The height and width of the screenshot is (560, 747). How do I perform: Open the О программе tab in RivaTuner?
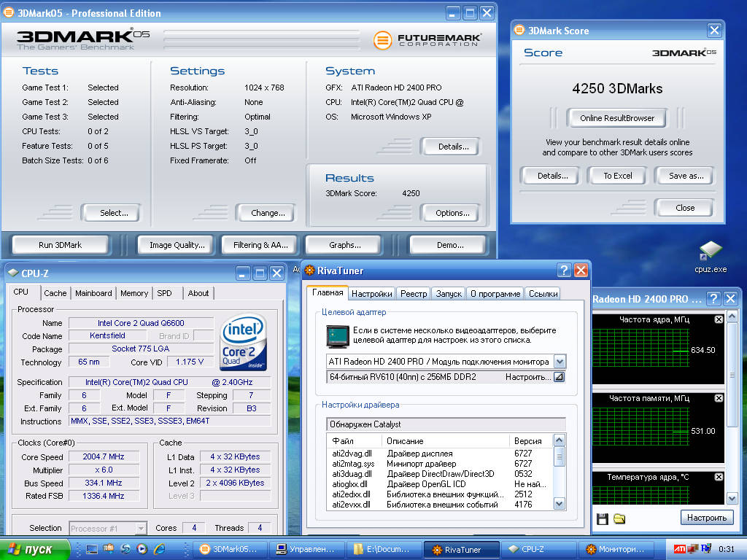495,294
